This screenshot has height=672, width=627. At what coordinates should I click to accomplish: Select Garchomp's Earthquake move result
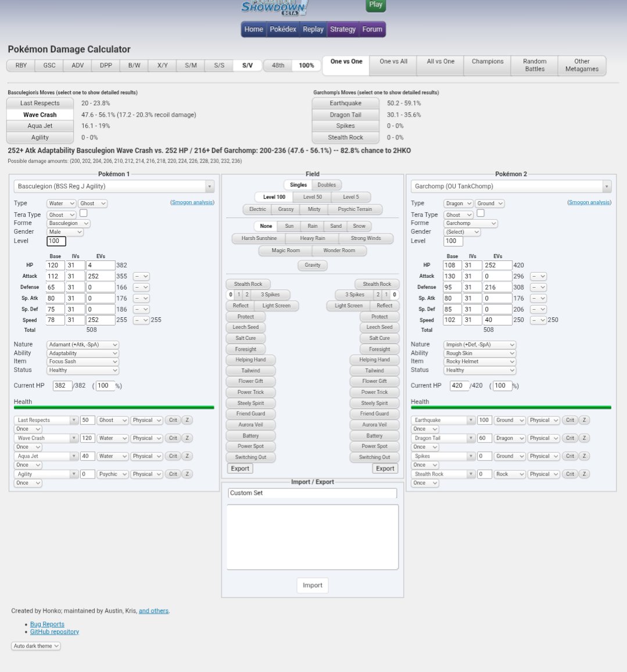tap(346, 103)
